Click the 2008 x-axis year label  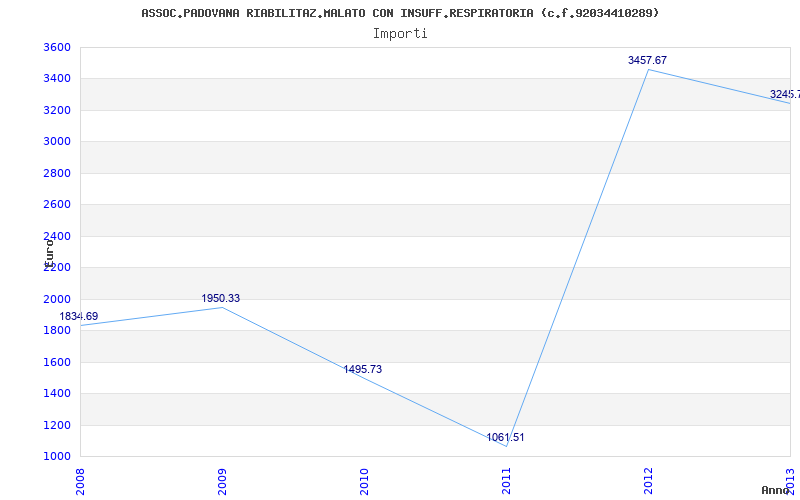(x=81, y=481)
